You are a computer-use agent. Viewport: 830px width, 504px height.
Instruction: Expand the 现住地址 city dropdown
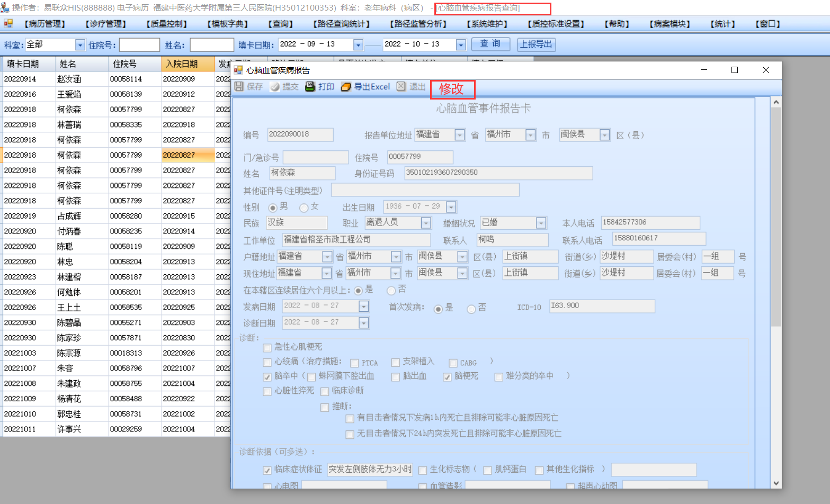[396, 273]
